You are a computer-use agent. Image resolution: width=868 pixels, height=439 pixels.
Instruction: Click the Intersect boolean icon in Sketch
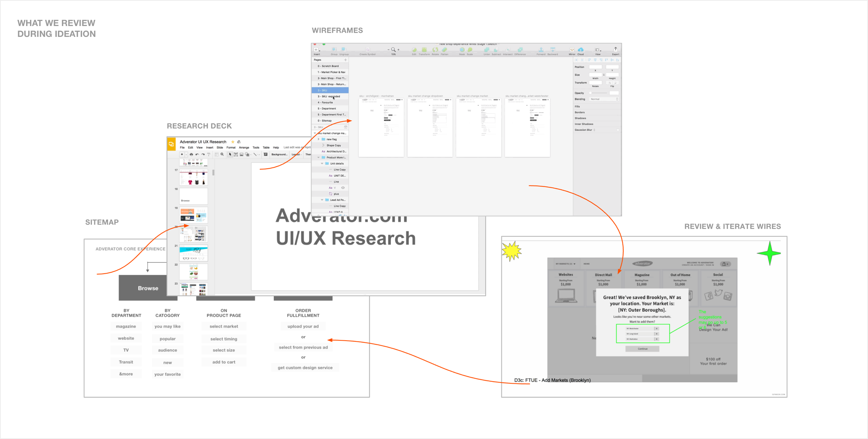pyautogui.click(x=508, y=50)
